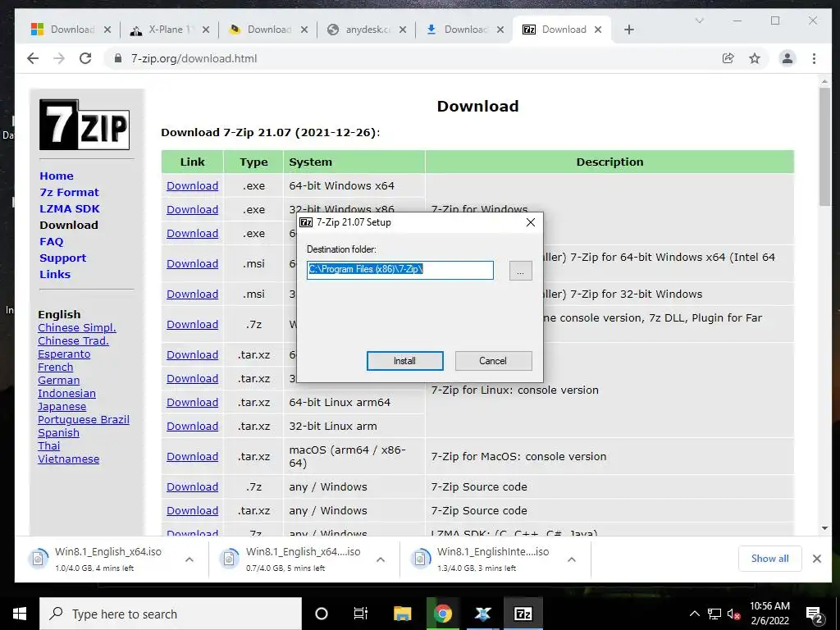Image resolution: width=840 pixels, height=630 pixels.
Task: Download the 32-bit Linux arm tar.xz
Action: [x=192, y=427]
